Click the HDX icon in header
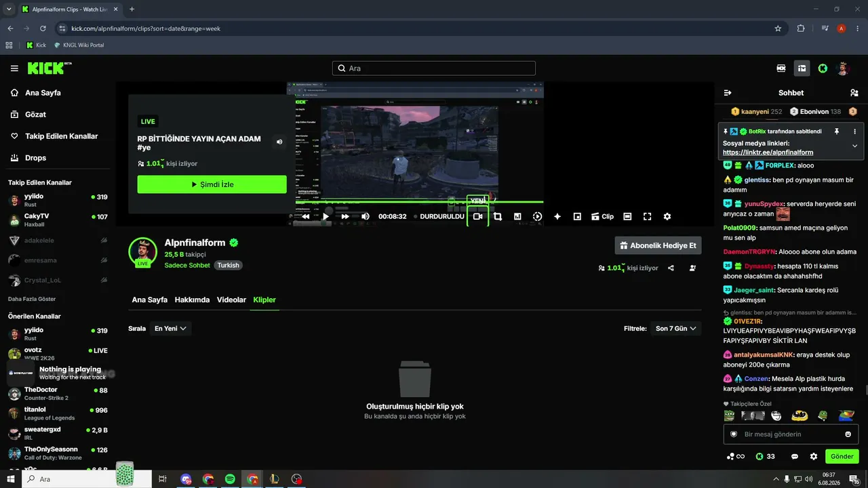The height and width of the screenshot is (488, 868). [x=781, y=68]
